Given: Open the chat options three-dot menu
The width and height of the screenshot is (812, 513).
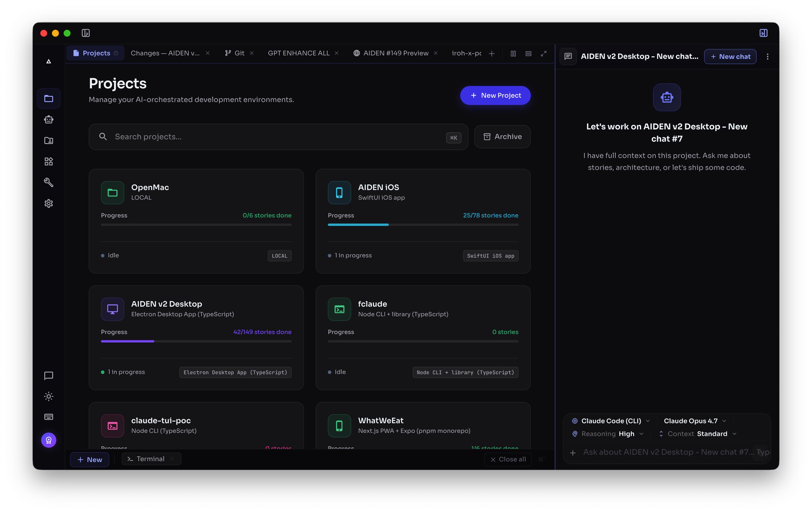Looking at the screenshot, I should (767, 57).
